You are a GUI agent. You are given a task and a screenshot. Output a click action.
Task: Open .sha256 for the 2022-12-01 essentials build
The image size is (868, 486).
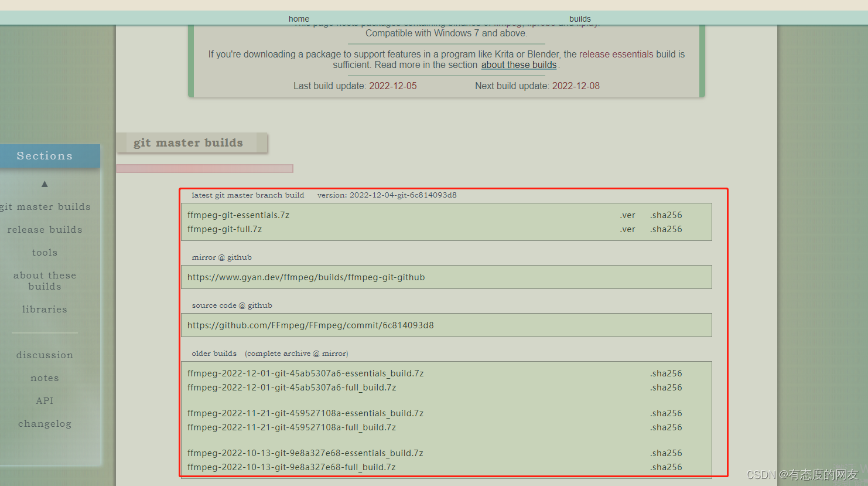666,373
